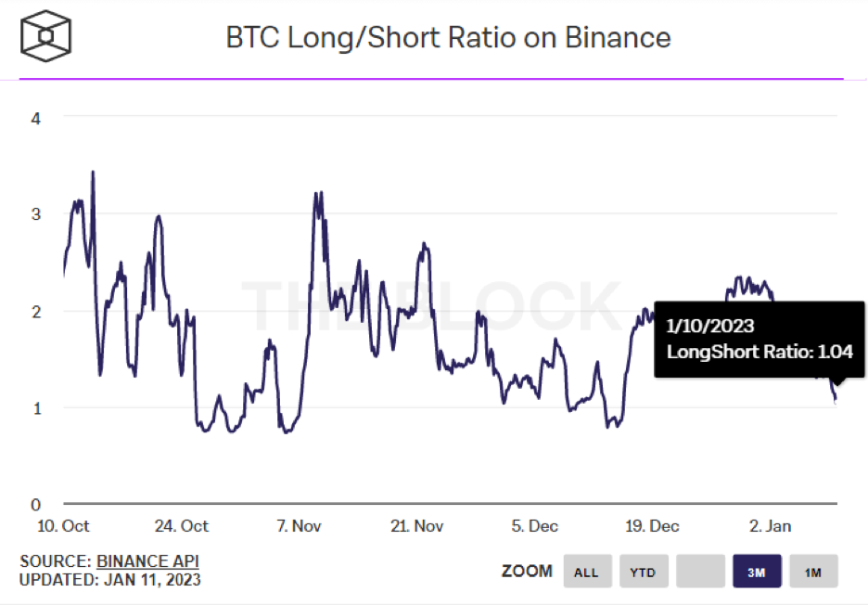
Task: Click the 1/10/2023 LongShort Ratio tooltip
Action: click(x=759, y=339)
